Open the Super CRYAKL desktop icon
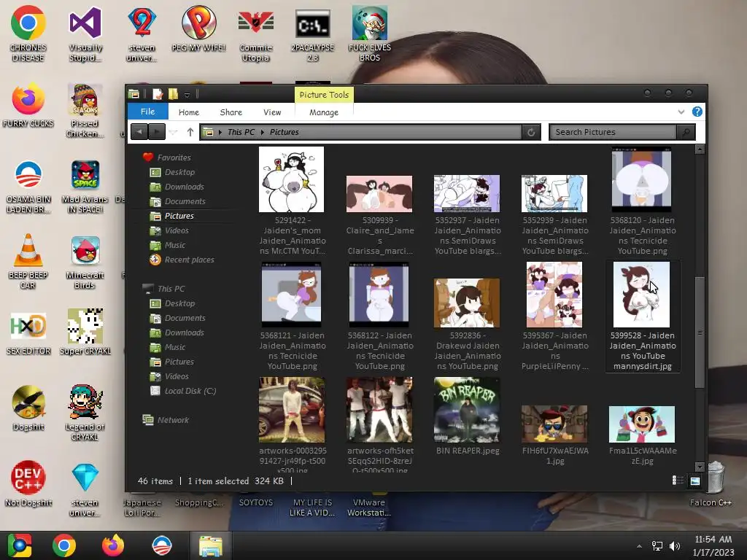Image resolution: width=747 pixels, height=560 pixels. [85, 331]
